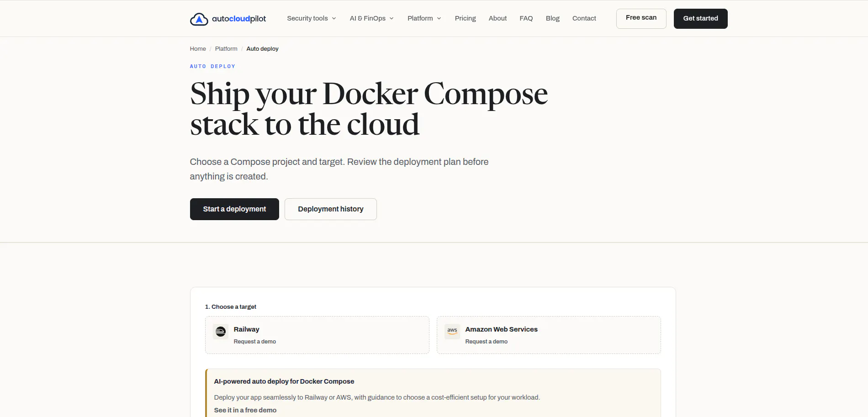868x417 pixels.
Task: Click Request a demo under Railway
Action: [x=254, y=342]
